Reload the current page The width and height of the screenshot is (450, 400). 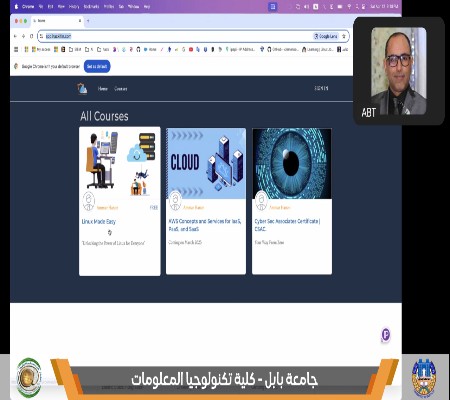[x=31, y=36]
